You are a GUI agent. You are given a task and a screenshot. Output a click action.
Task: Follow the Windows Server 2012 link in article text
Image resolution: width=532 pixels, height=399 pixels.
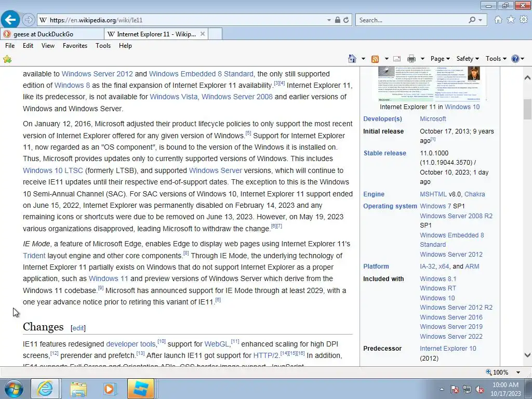97,74
